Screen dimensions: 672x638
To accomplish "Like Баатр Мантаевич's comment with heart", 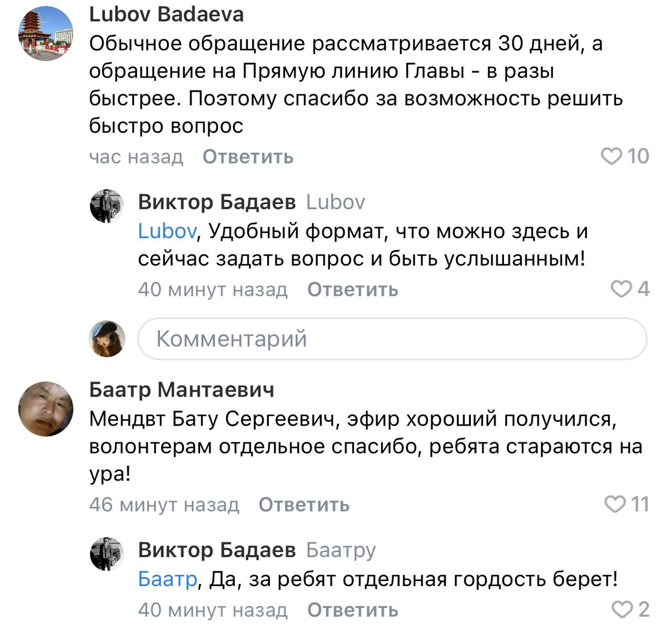I will pos(615,504).
